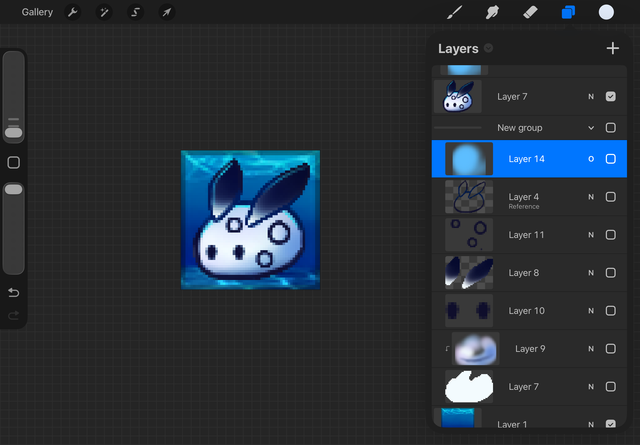Toggle visibility of Layer 9
The height and width of the screenshot is (445, 640).
point(611,349)
